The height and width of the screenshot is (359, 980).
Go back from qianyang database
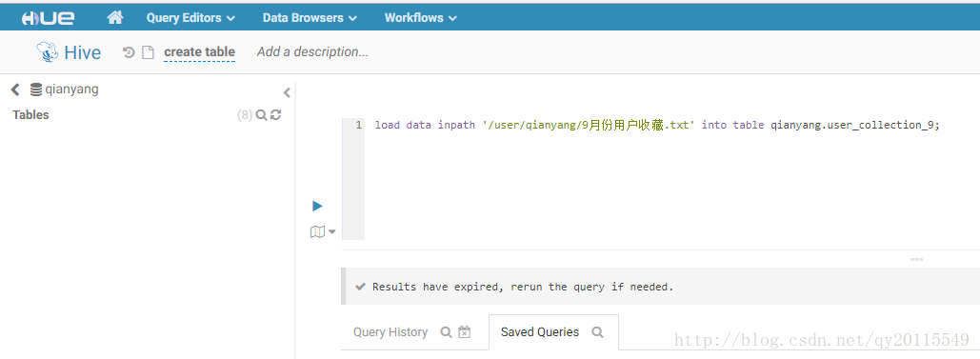[x=15, y=90]
